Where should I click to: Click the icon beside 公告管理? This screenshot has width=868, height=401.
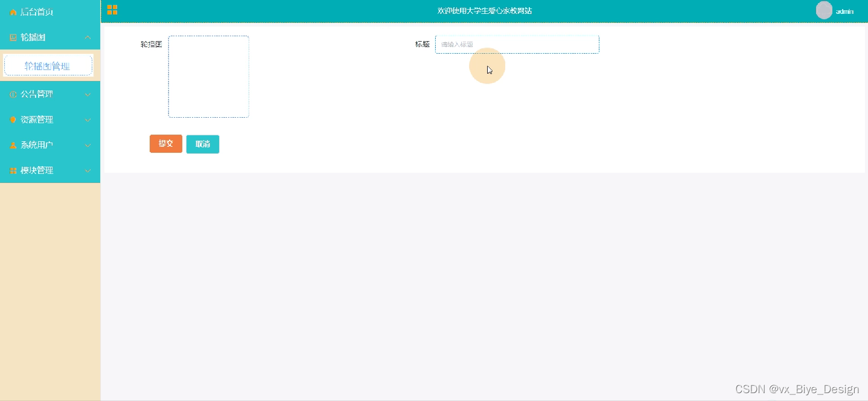[13, 94]
